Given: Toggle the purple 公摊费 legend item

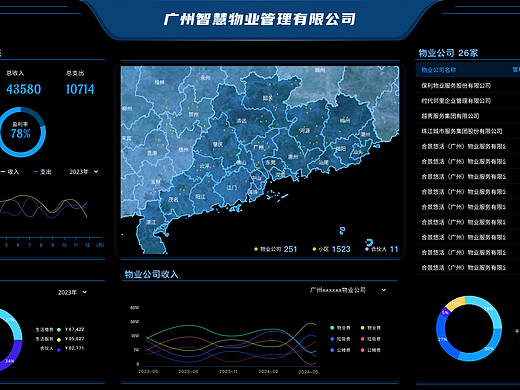Looking at the screenshot, I should pyautogui.click(x=340, y=350).
